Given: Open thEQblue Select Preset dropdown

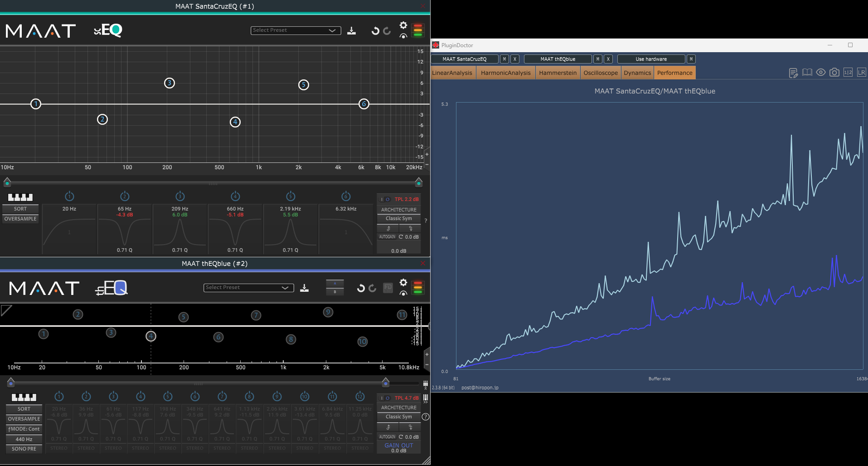Looking at the screenshot, I should click(x=248, y=288).
